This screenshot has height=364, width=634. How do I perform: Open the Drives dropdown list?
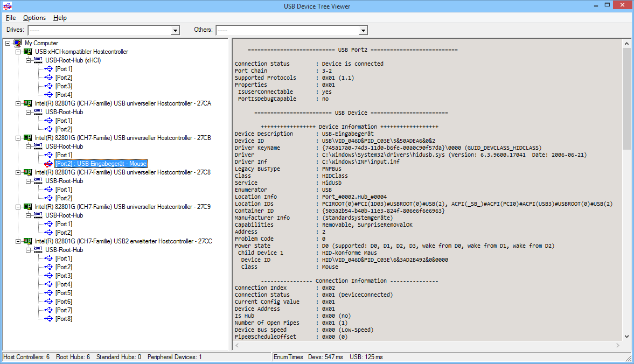click(x=175, y=30)
